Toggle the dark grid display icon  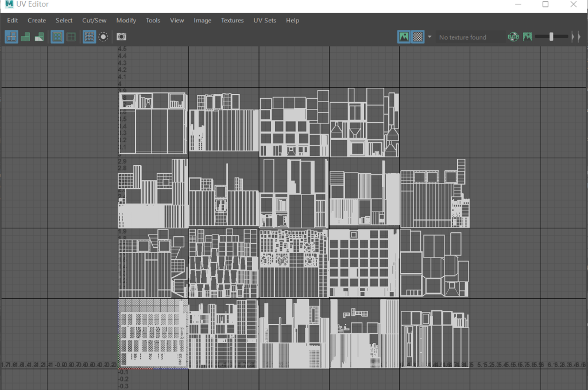coord(71,37)
